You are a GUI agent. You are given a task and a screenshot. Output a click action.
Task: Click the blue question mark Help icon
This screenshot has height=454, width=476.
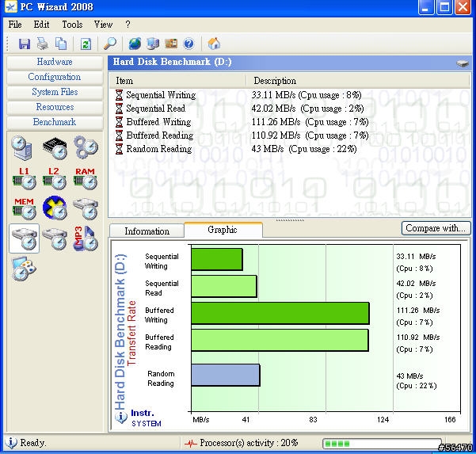pyautogui.click(x=188, y=44)
